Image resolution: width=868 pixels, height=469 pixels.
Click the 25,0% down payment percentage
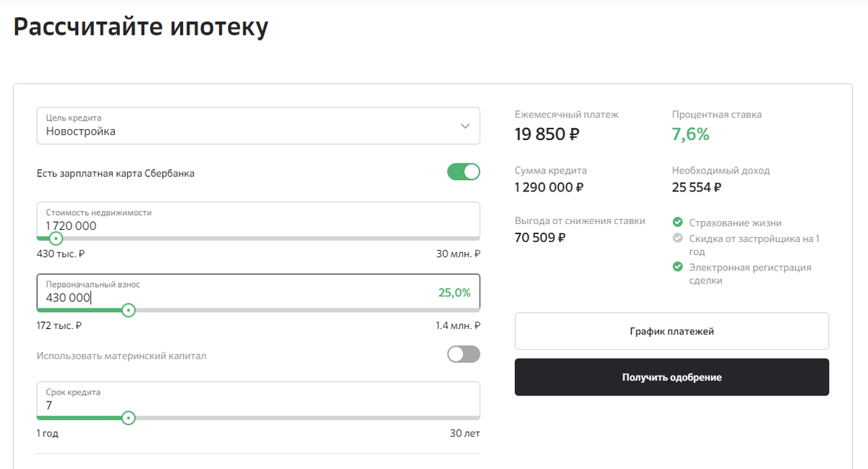(x=454, y=293)
